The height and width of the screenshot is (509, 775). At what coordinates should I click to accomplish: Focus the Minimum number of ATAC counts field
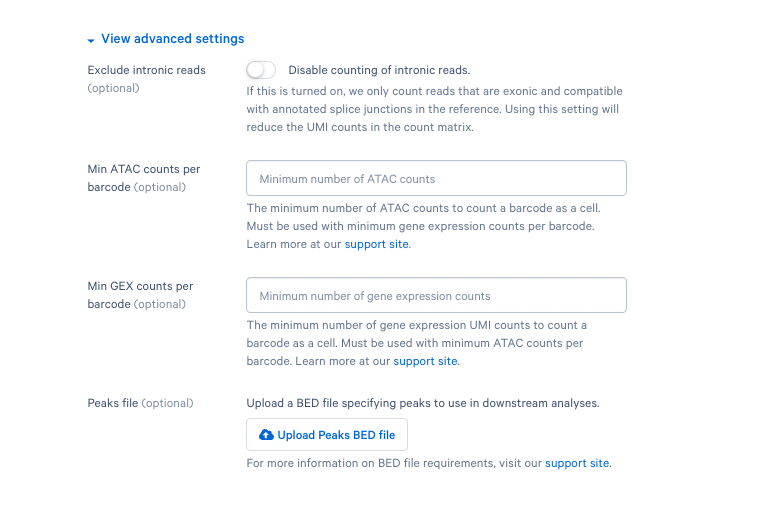[x=436, y=178]
